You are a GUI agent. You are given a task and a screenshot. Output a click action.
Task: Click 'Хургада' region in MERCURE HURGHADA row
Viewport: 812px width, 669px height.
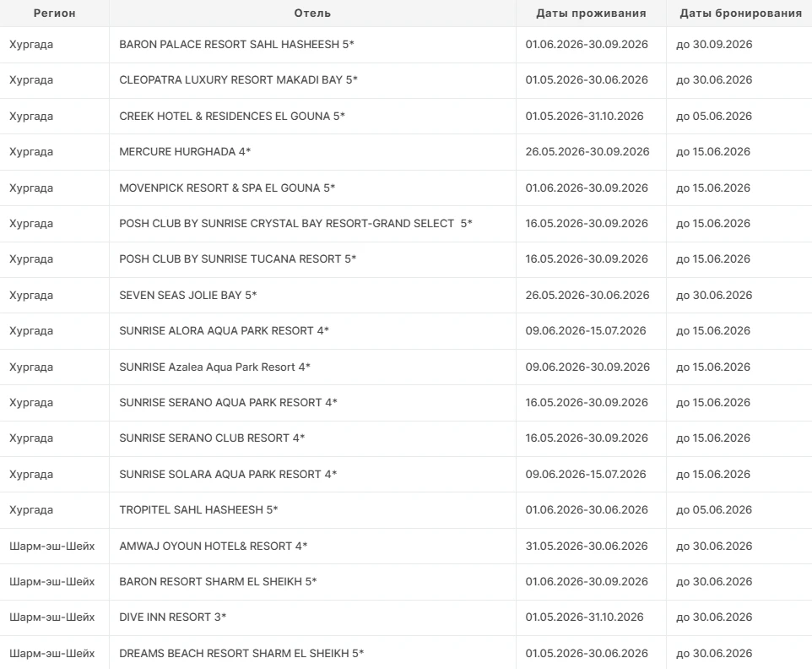pos(31,152)
